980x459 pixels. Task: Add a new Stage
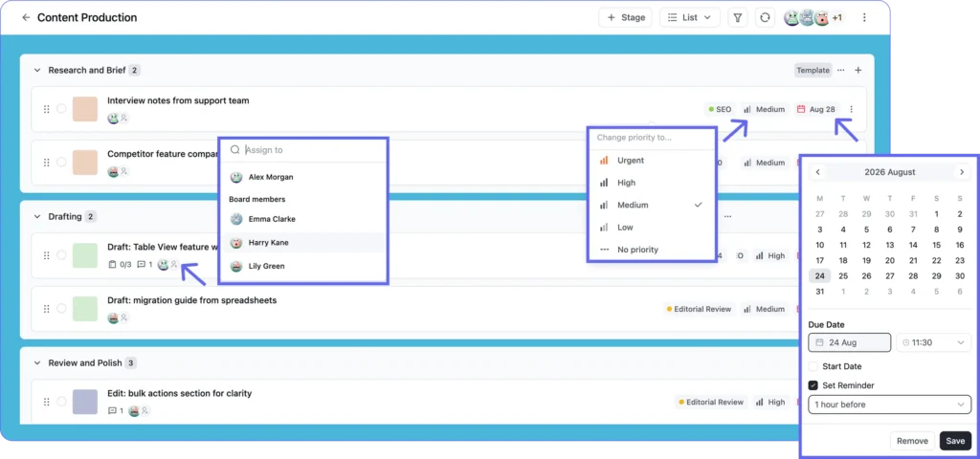point(625,17)
